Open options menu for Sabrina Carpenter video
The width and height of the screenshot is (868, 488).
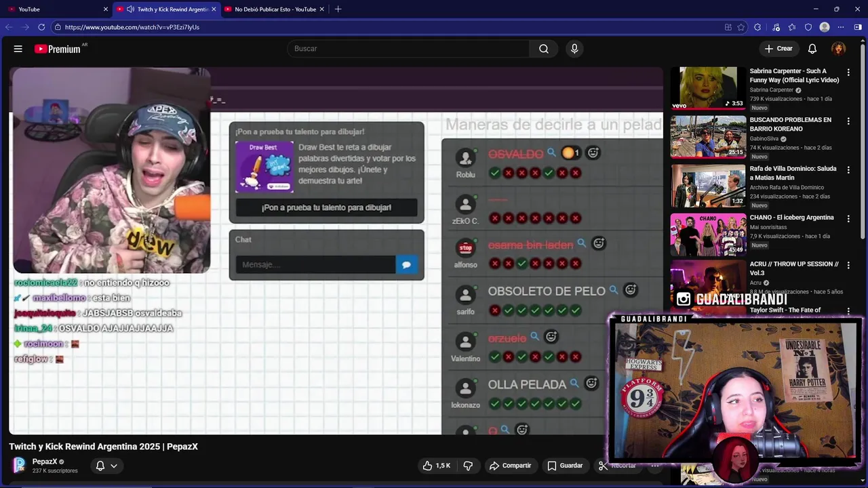(x=848, y=72)
